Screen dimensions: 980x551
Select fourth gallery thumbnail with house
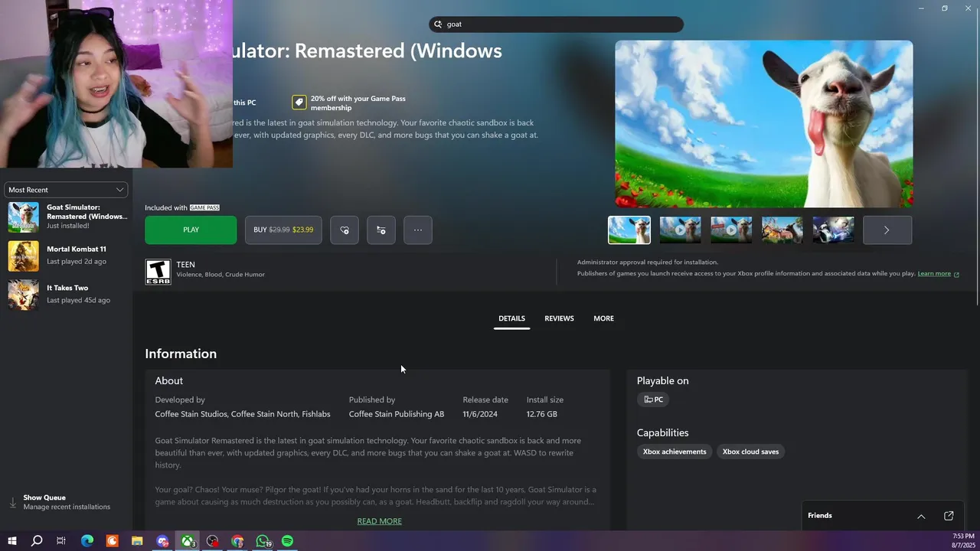click(x=782, y=230)
